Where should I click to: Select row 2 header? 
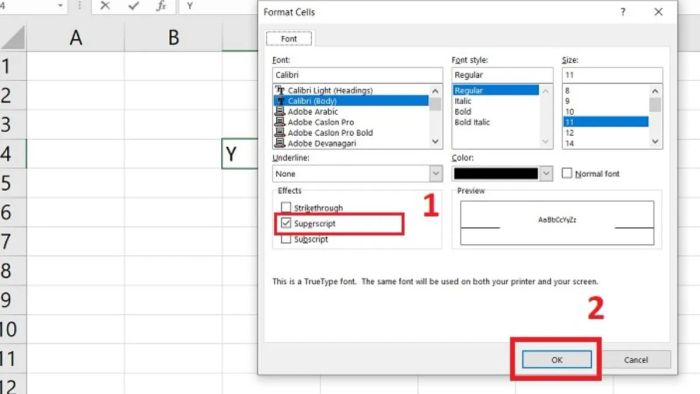coord(13,95)
